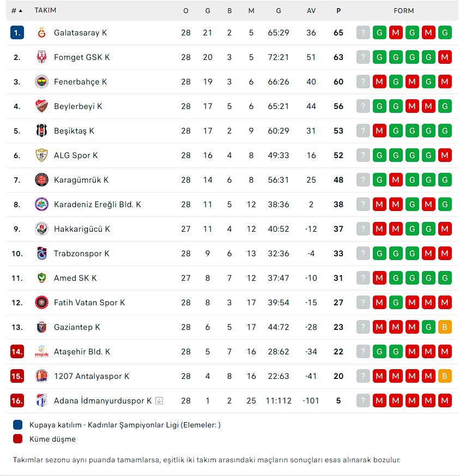This screenshot has width=460, height=476.
Task: Sort standings by AV goal difference
Action: (311, 10)
